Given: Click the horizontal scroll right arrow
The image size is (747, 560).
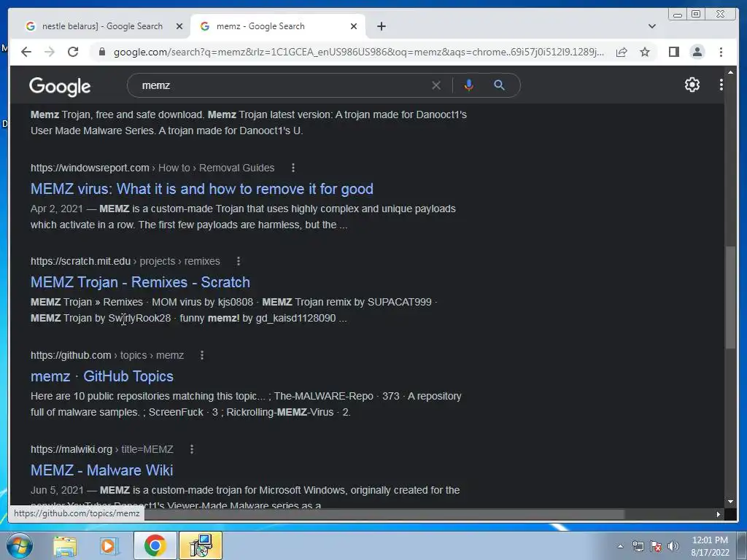Looking at the screenshot, I should [719, 514].
